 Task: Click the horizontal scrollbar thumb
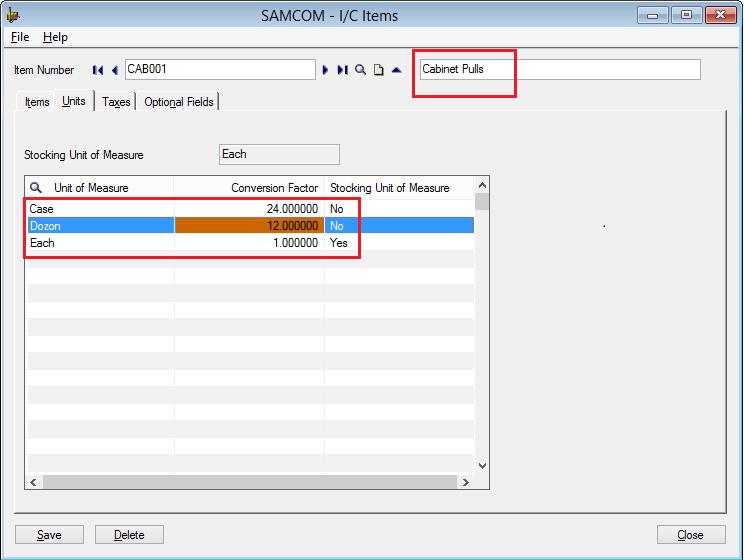(250, 482)
